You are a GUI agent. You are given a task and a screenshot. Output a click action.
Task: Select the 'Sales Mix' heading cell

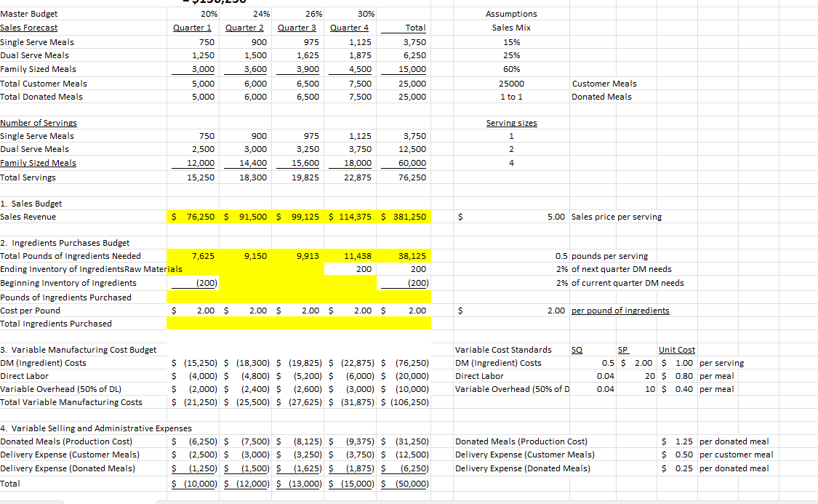tap(511, 28)
